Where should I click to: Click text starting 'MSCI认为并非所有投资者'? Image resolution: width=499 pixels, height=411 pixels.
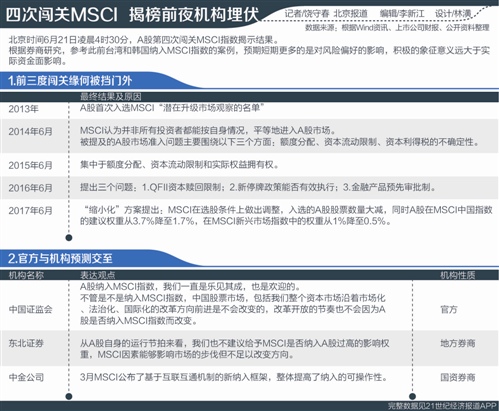208,130
